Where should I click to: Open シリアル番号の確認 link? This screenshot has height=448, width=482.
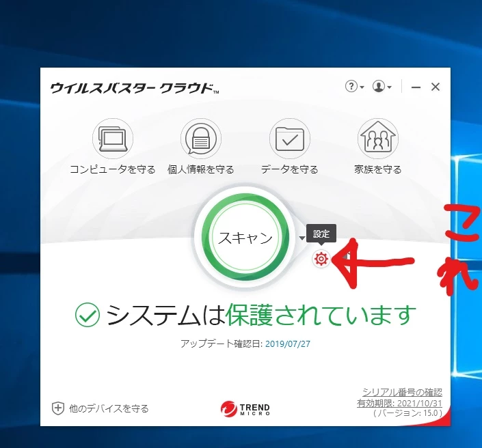[x=403, y=392]
